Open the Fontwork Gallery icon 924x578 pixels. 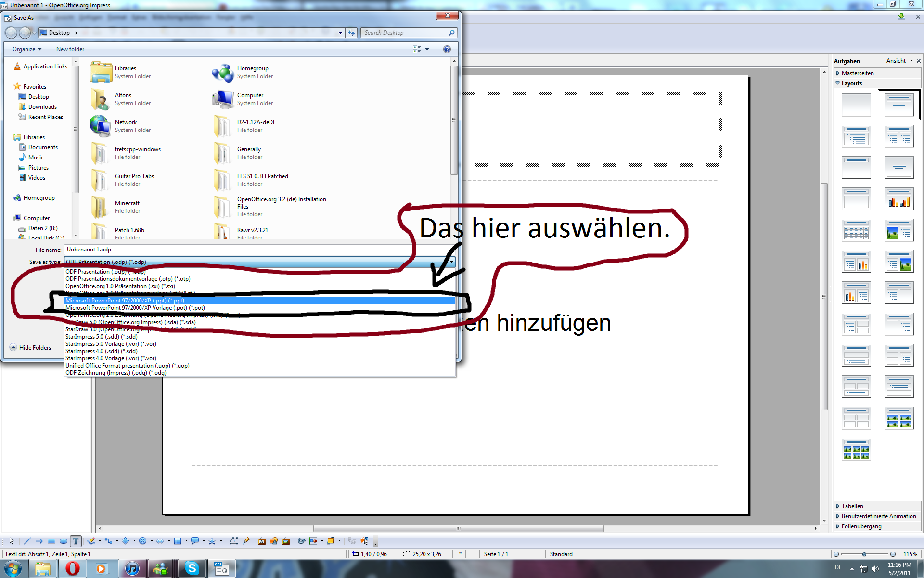click(261, 541)
